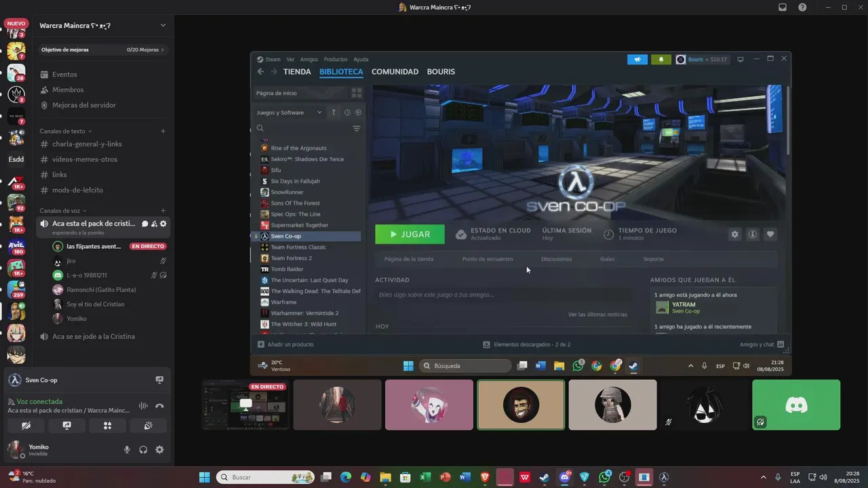The height and width of the screenshot is (488, 868).
Task: Open the weather widget on the taskbar
Action: 31,477
